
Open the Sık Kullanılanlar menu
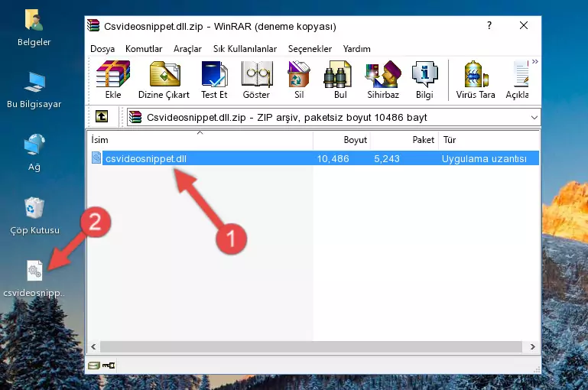pos(245,49)
